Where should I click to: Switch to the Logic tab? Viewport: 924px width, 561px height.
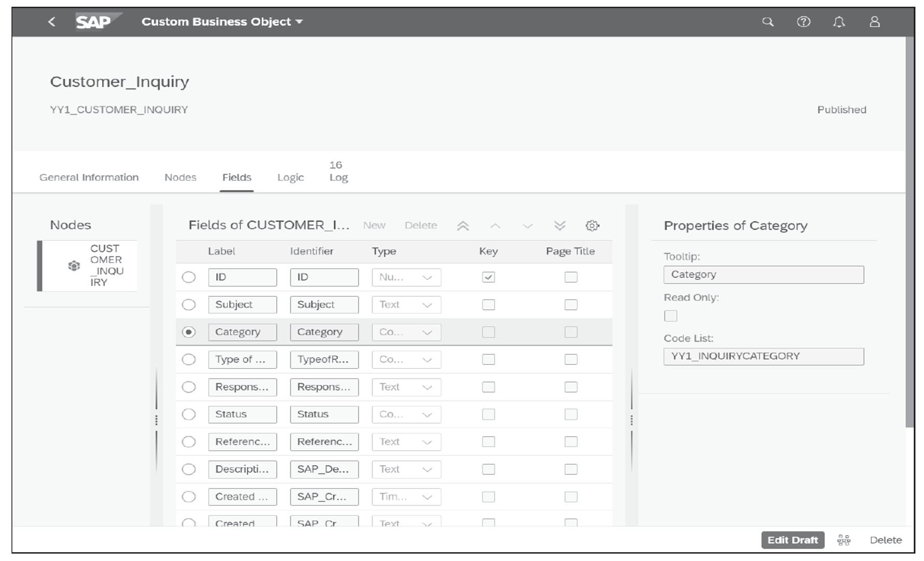coord(290,177)
